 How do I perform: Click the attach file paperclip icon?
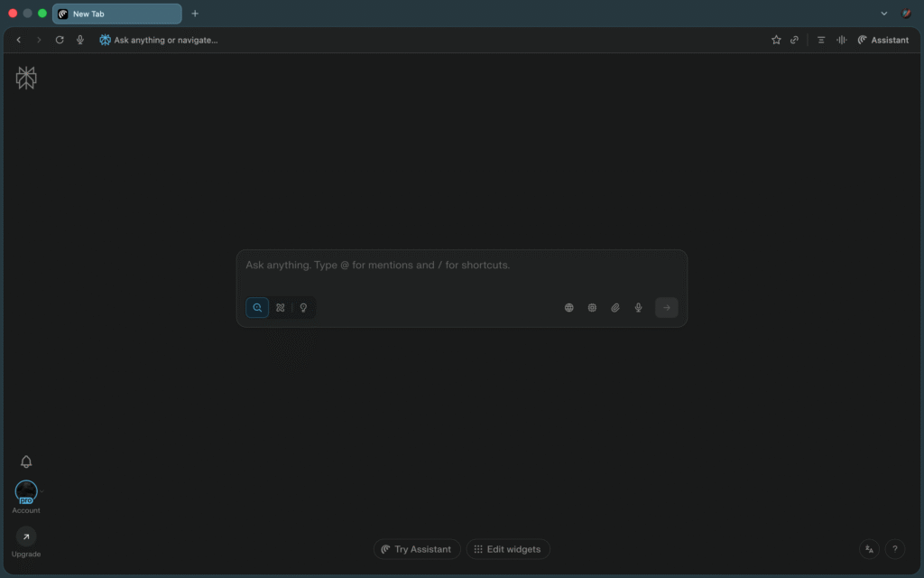[x=615, y=308]
